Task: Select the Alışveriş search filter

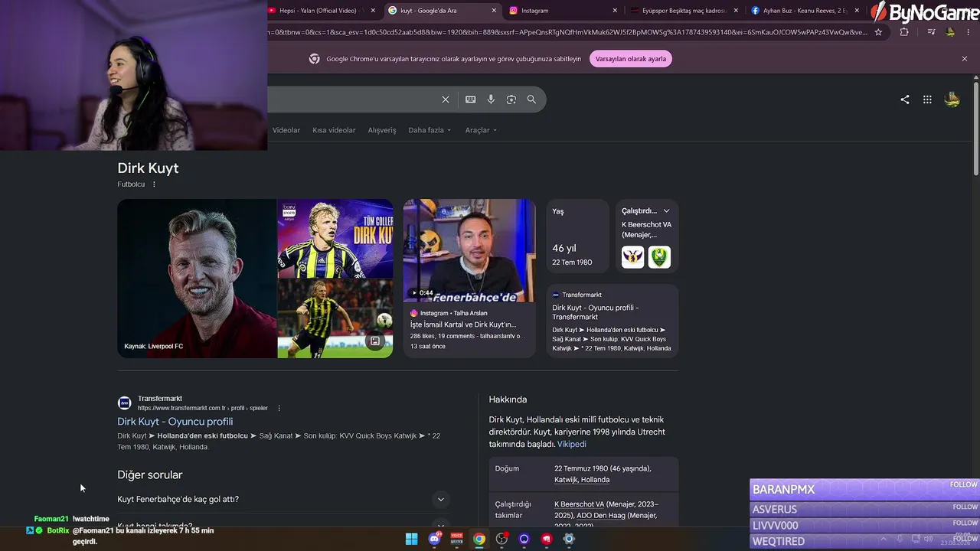Action: (382, 130)
